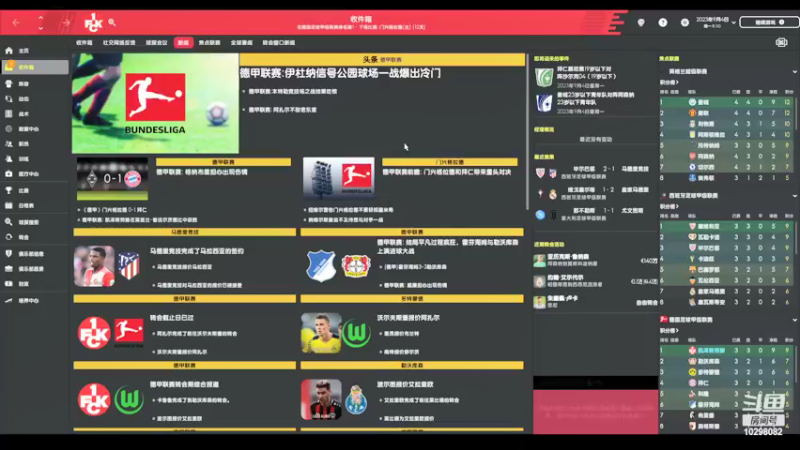Open the Gladbach 0-1 Bayern match thumbnail

[112, 179]
